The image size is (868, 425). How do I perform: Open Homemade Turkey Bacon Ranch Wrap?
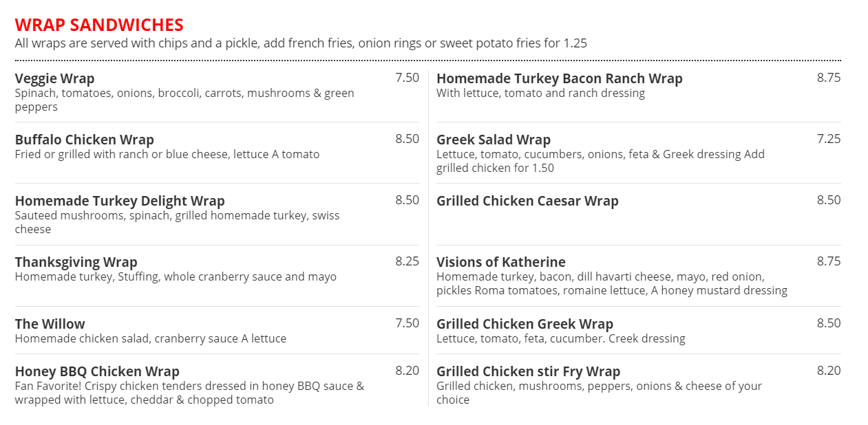559,78
